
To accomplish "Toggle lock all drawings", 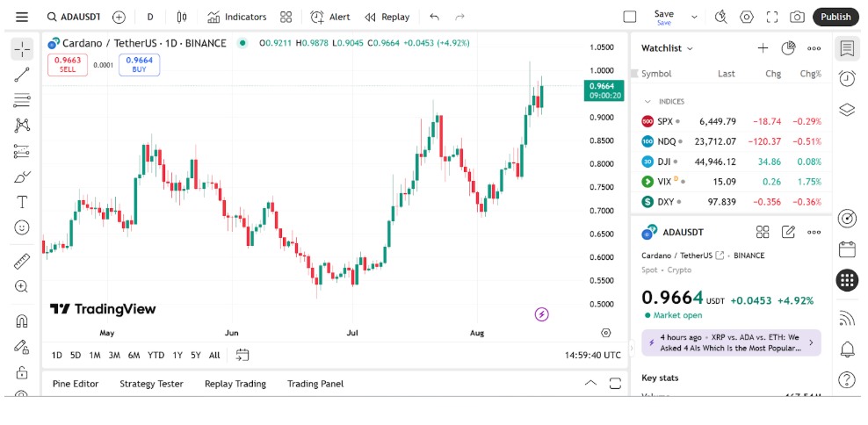I will click(22, 372).
